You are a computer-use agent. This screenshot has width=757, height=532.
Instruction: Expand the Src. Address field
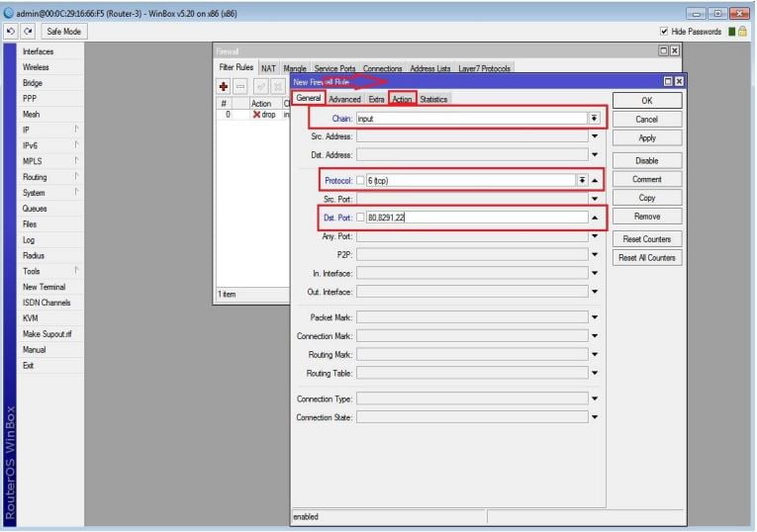tap(595, 136)
